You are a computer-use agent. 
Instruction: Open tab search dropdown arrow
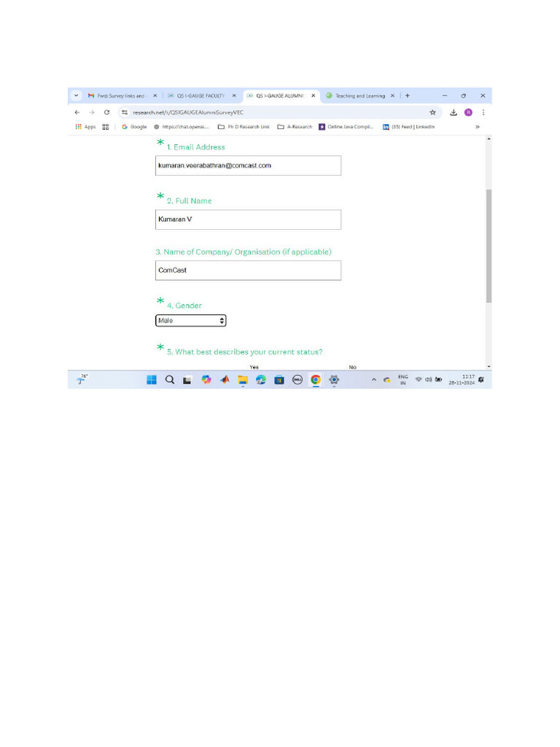pos(76,96)
